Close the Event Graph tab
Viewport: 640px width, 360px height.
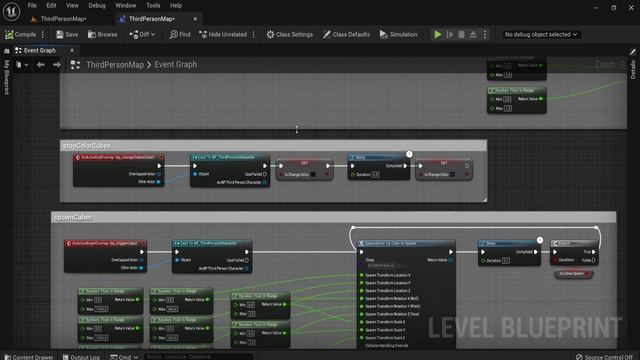click(x=72, y=51)
